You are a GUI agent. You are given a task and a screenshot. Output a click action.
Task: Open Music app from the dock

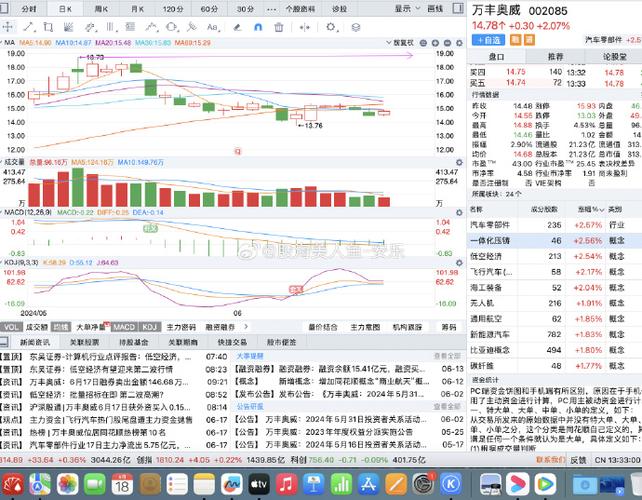[x=287, y=484]
